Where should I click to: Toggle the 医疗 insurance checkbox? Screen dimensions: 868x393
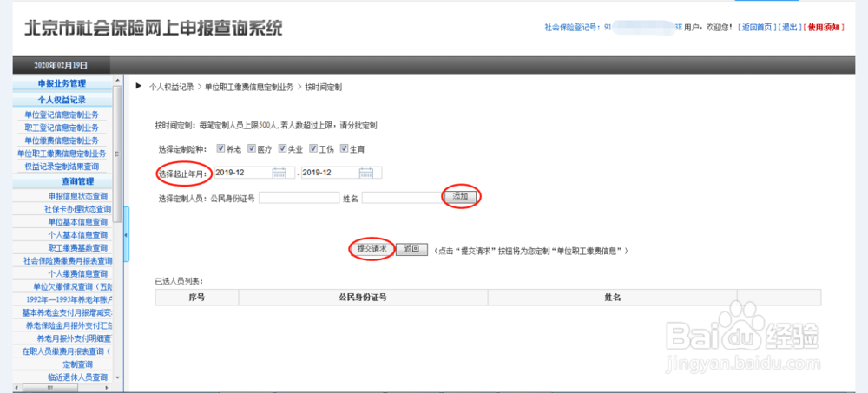point(252,148)
